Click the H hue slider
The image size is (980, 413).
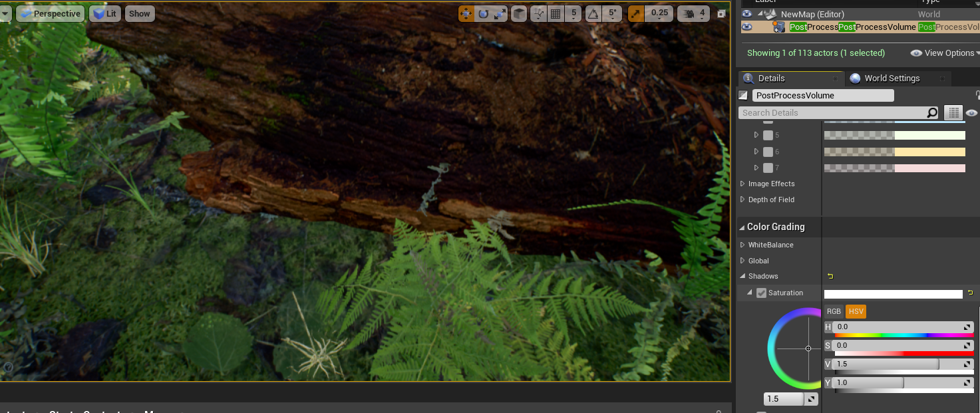(x=903, y=327)
